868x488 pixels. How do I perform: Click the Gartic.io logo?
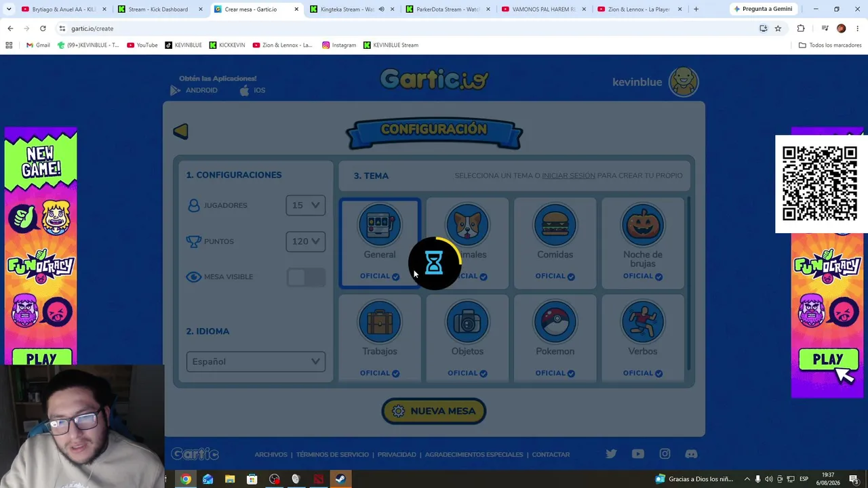click(434, 79)
